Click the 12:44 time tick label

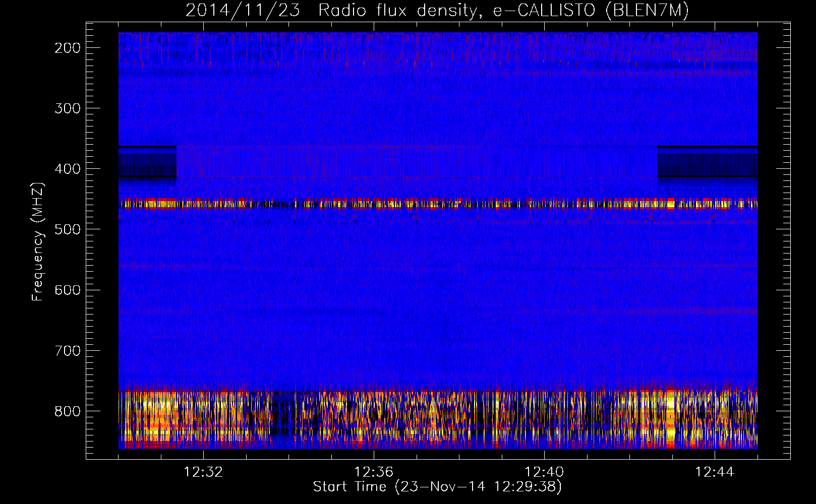715,472
